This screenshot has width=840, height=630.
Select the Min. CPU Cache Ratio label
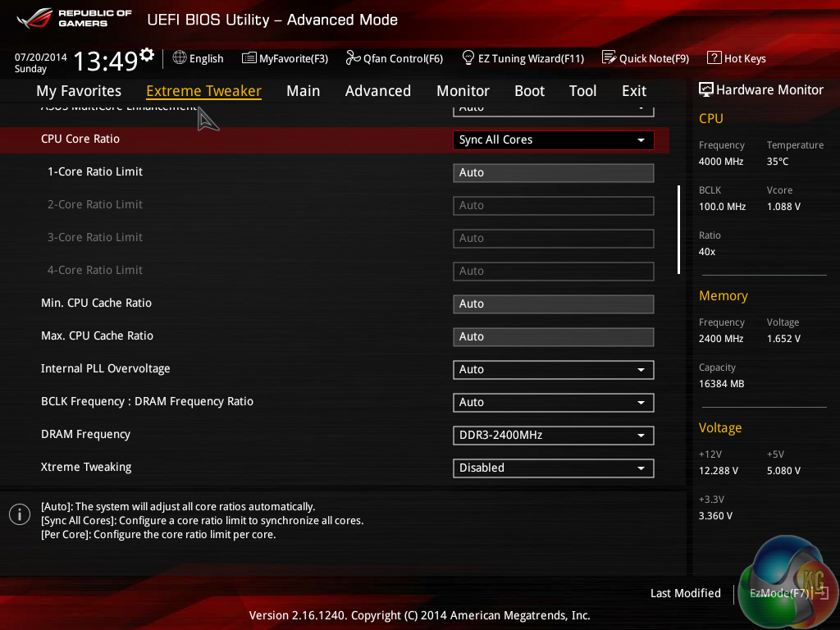pos(97,303)
